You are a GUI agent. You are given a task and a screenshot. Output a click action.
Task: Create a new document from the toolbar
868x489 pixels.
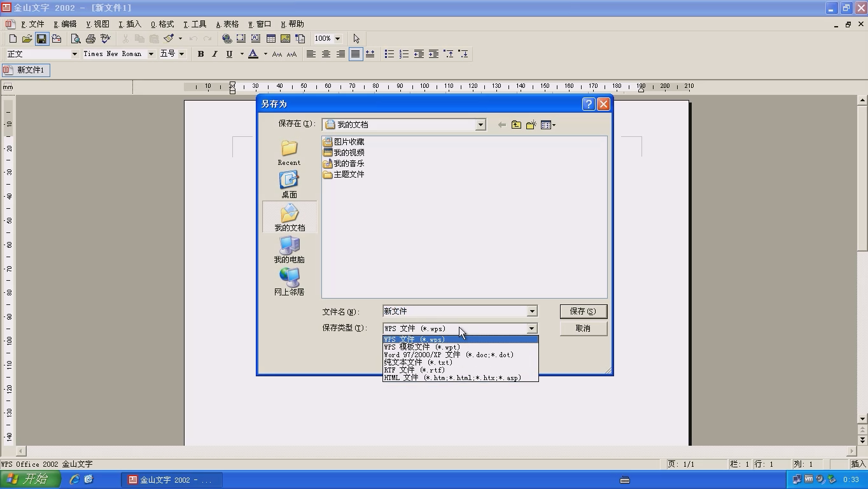(13, 39)
